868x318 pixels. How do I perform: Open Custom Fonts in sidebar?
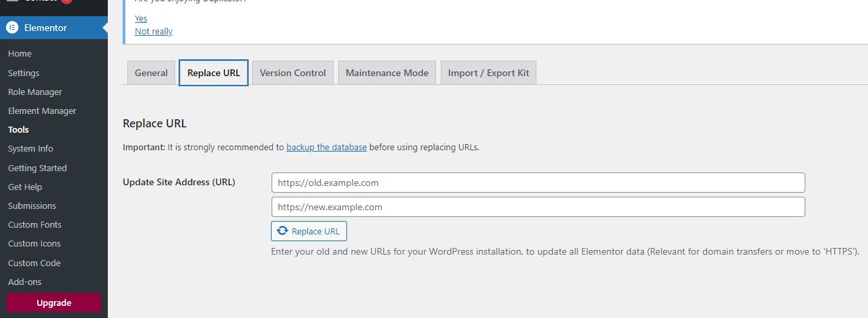34,224
